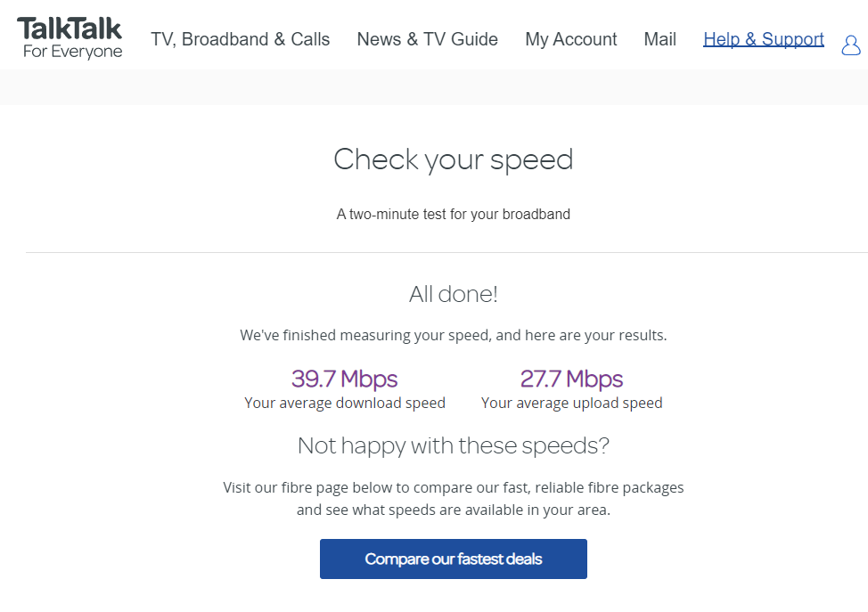Click the 'For Everyone' tagline under the logo
868x612 pixels.
70,51
